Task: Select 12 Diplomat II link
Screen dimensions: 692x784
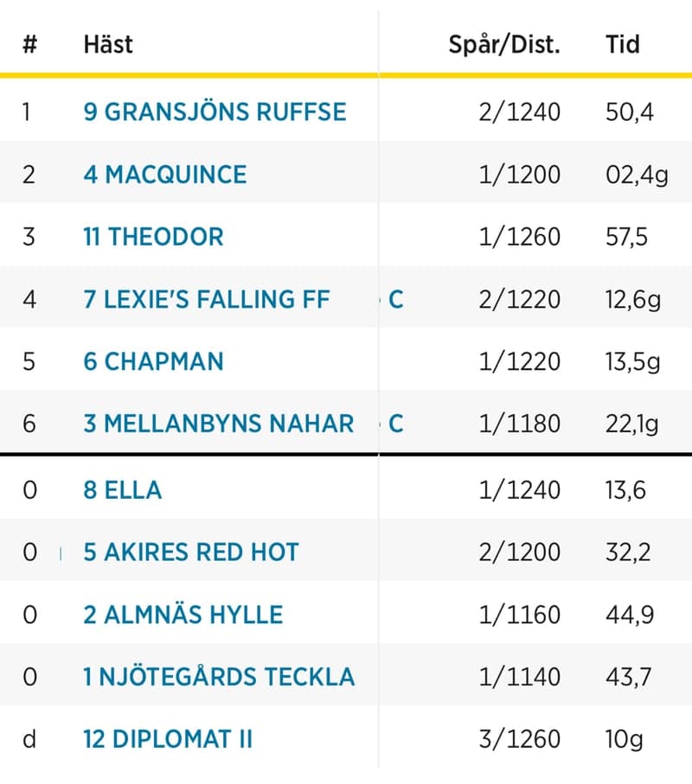Action: click(x=168, y=739)
